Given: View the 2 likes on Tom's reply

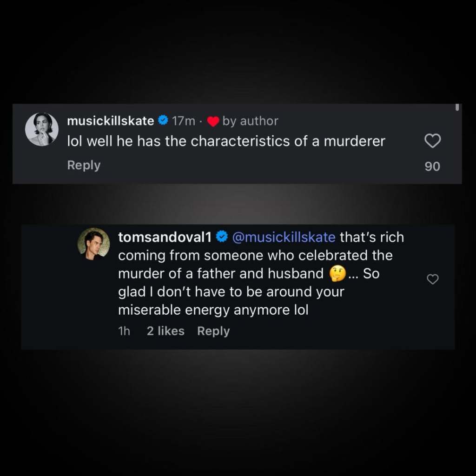Looking at the screenshot, I should (165, 331).
